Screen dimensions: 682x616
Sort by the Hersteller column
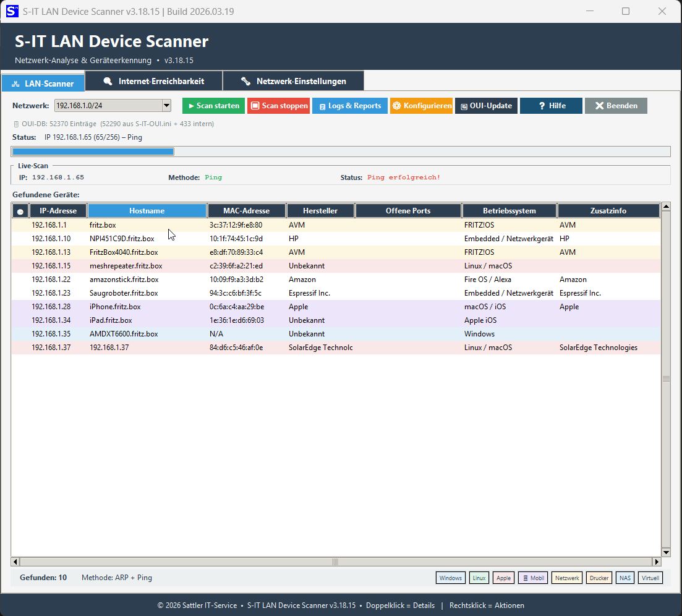320,211
